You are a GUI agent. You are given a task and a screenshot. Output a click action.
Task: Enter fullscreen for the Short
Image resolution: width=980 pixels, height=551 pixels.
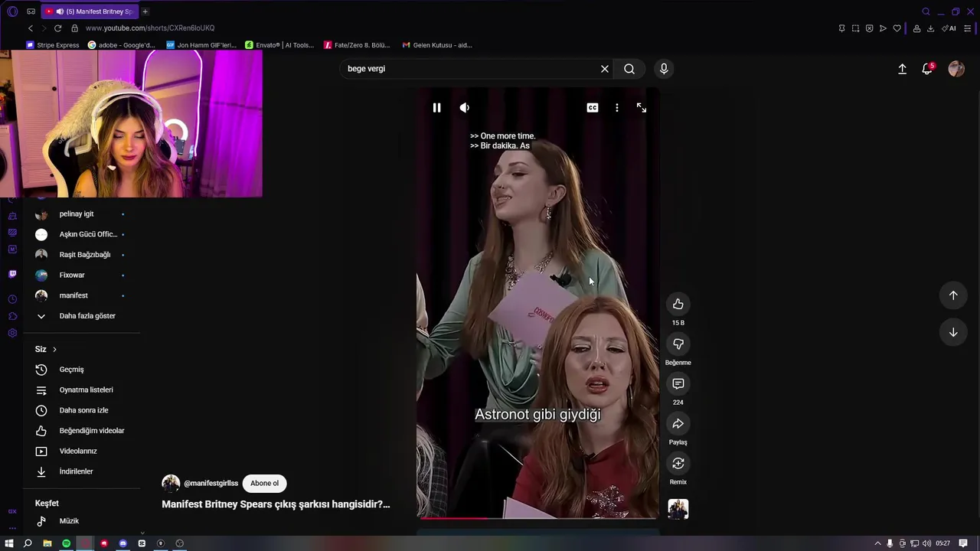[x=642, y=108]
